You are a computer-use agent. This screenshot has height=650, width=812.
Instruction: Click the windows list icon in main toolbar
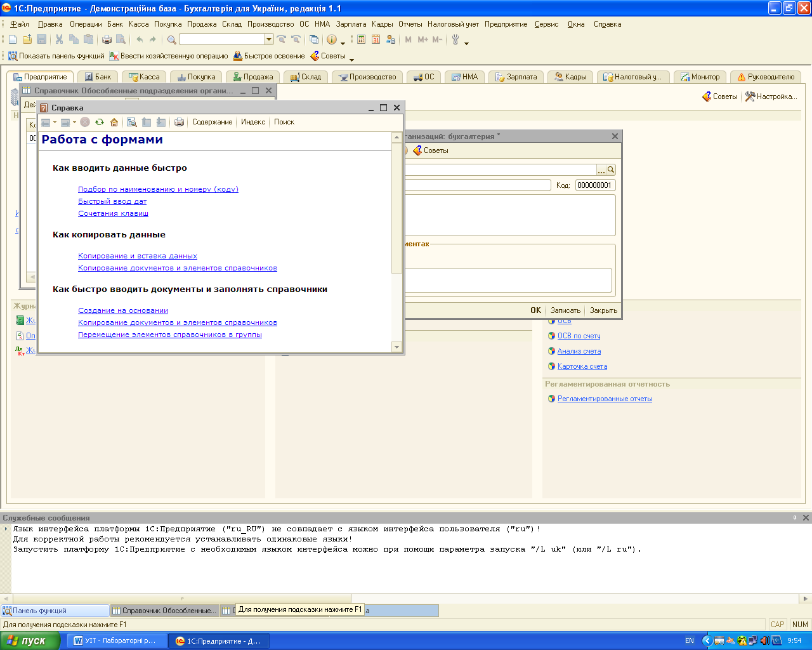pyautogui.click(x=313, y=39)
